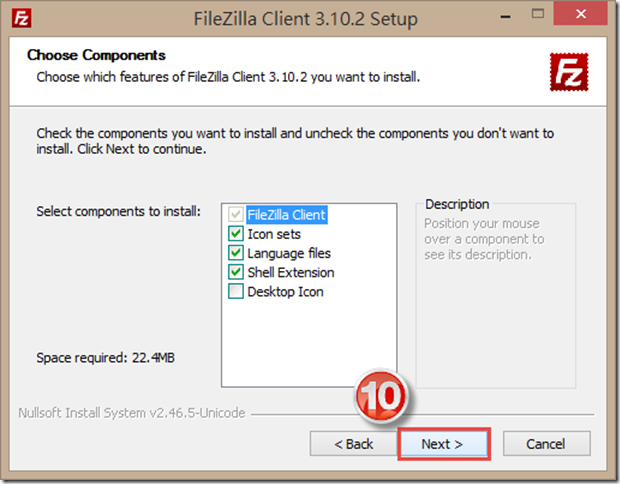Click the red FileZilla logo in header
This screenshot has width=620, height=484.
(x=569, y=72)
